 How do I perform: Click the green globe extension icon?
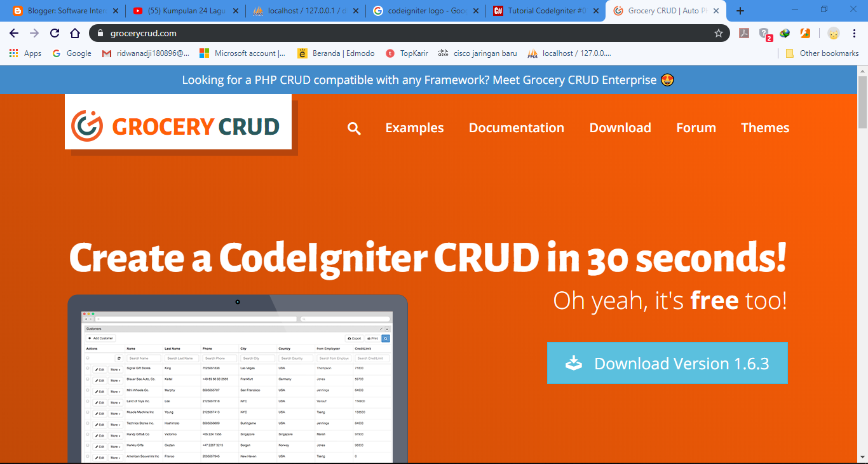tap(785, 33)
